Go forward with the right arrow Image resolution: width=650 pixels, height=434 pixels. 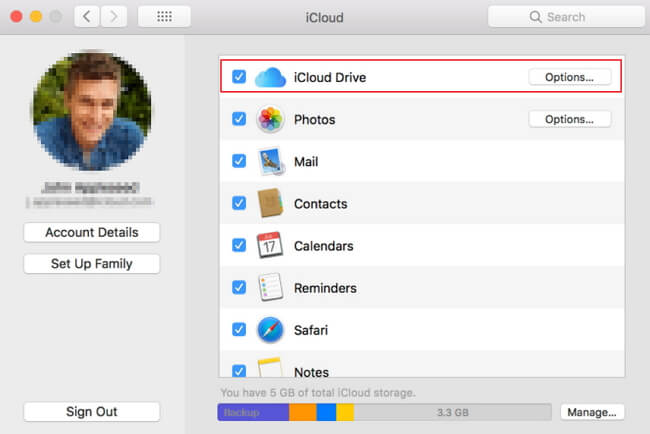pos(114,17)
